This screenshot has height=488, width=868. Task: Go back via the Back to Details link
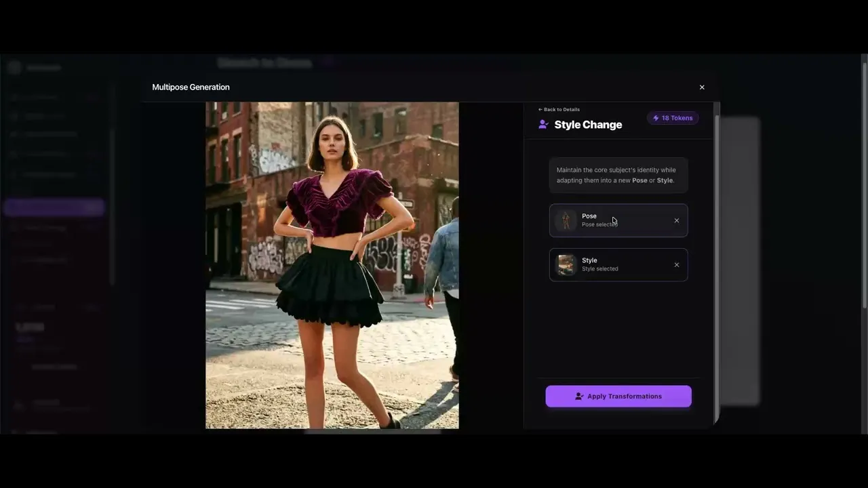click(559, 109)
